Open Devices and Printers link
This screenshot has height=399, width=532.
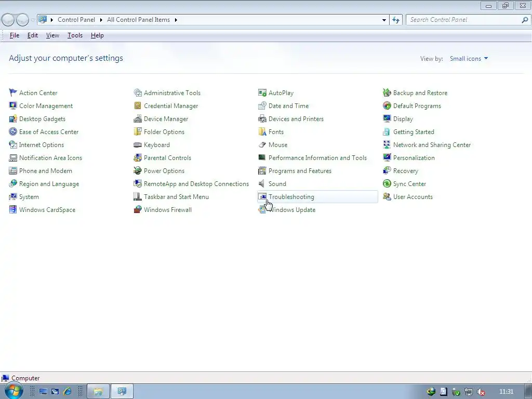[x=296, y=119]
